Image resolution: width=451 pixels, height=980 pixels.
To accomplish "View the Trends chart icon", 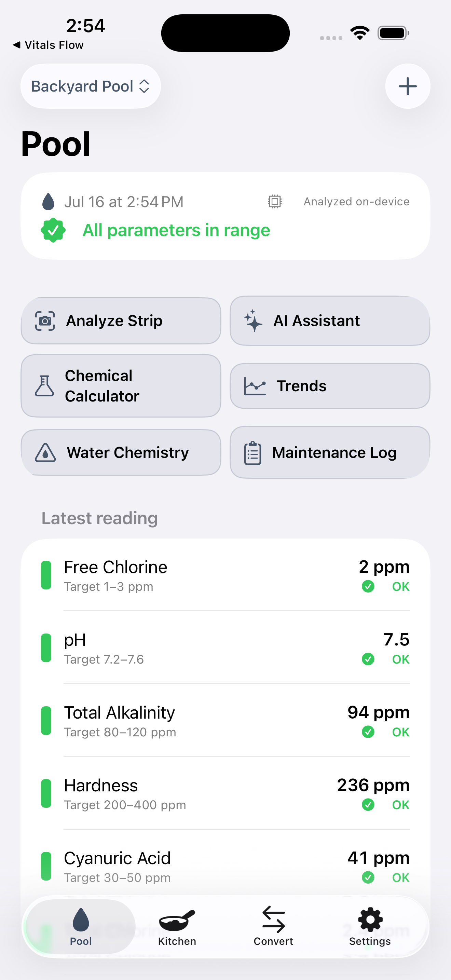I will (x=255, y=386).
